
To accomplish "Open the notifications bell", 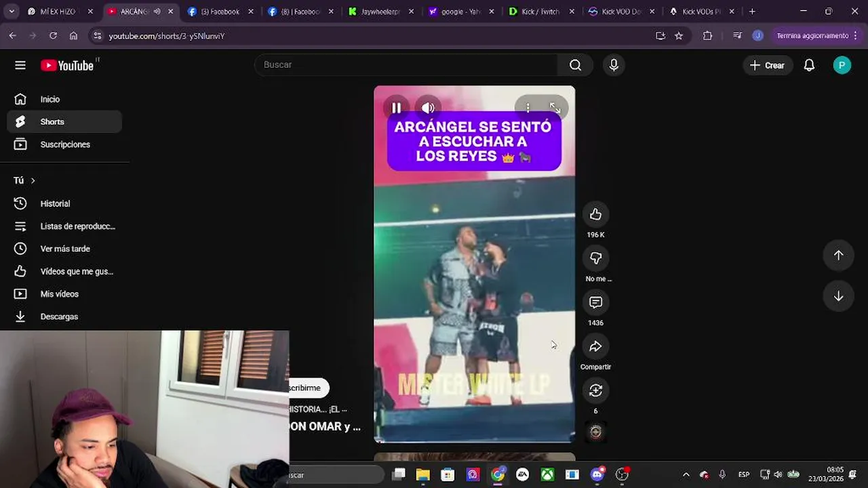I will (809, 65).
